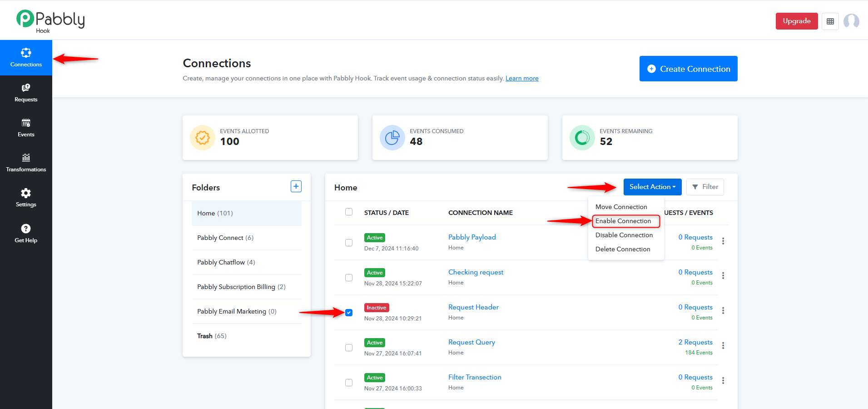Open the Request Query connection
The image size is (868, 409).
471,342
